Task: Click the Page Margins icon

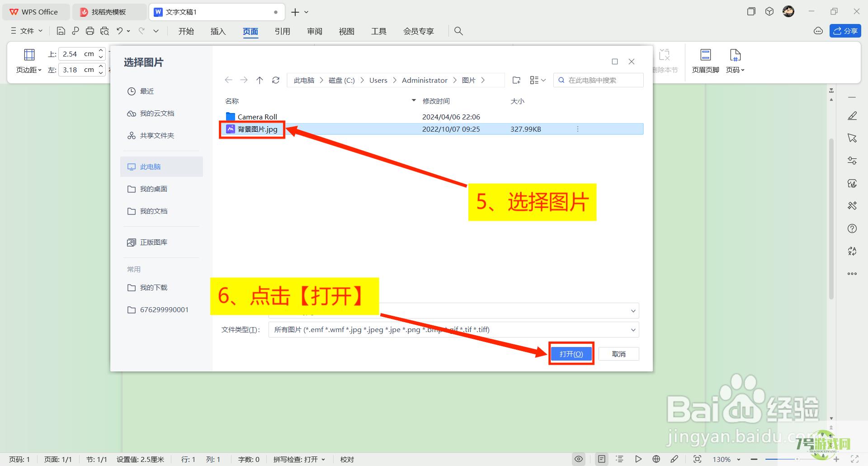Action: coord(29,55)
